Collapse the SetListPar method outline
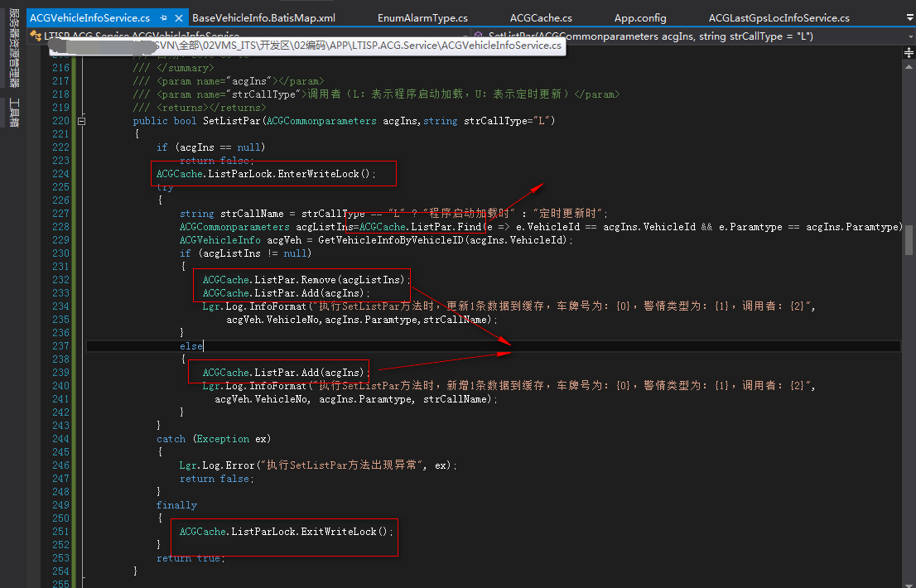 pyautogui.click(x=81, y=121)
